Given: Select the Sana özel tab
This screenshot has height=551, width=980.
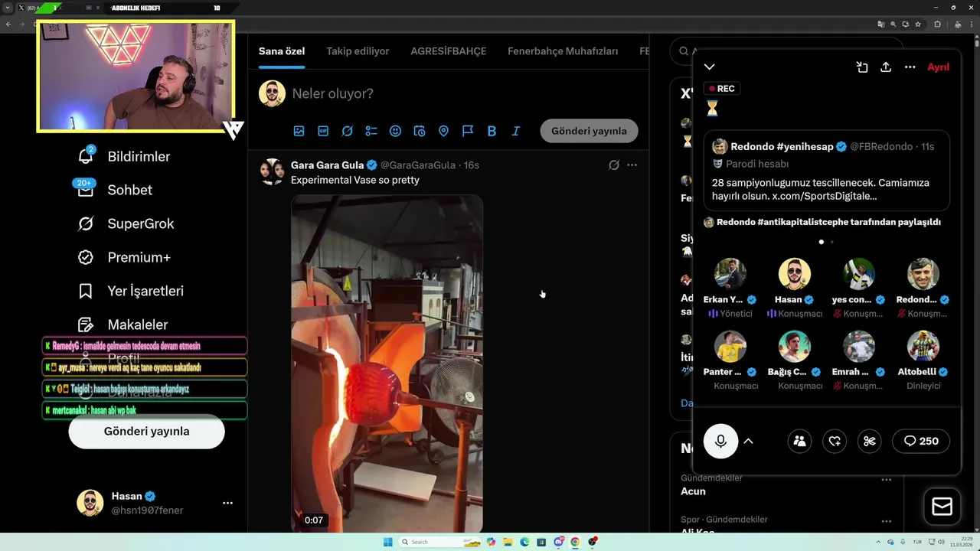Looking at the screenshot, I should click(282, 51).
